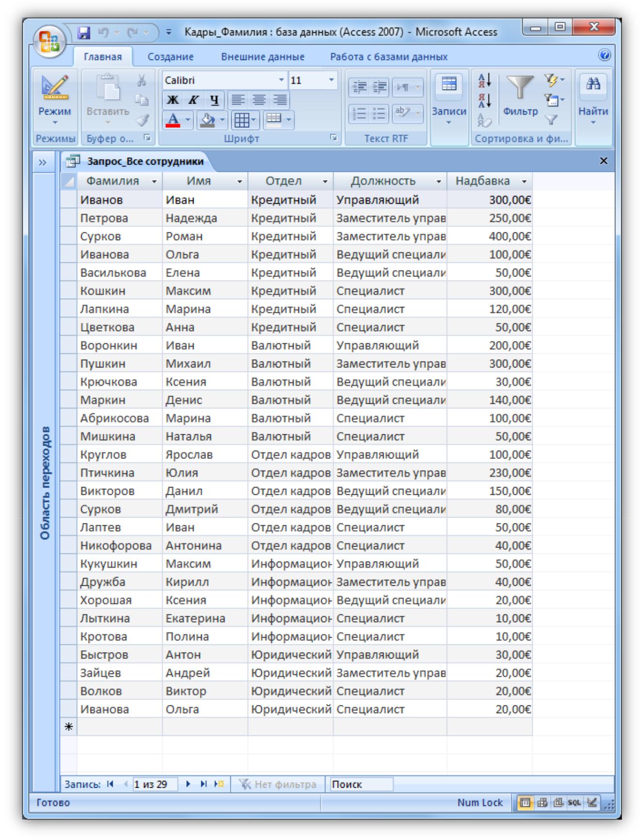This screenshot has width=644, height=839.
Task: Go to first record
Action: point(110,784)
